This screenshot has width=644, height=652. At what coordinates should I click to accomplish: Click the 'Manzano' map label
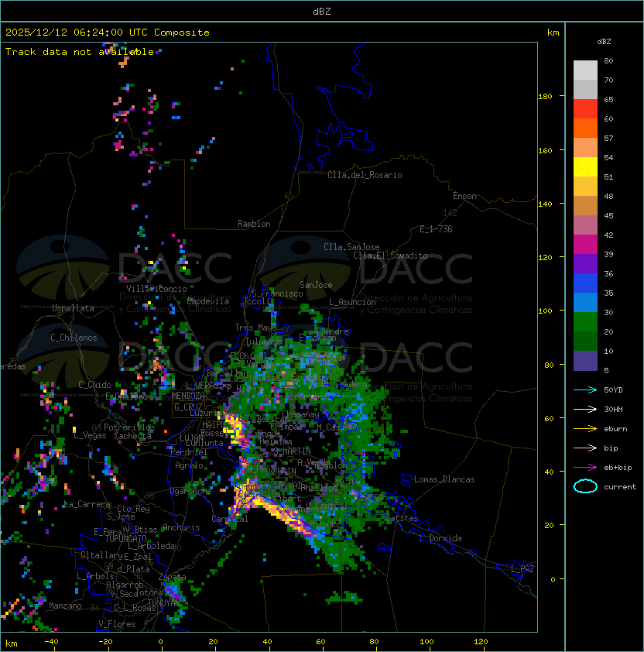[x=65, y=606]
